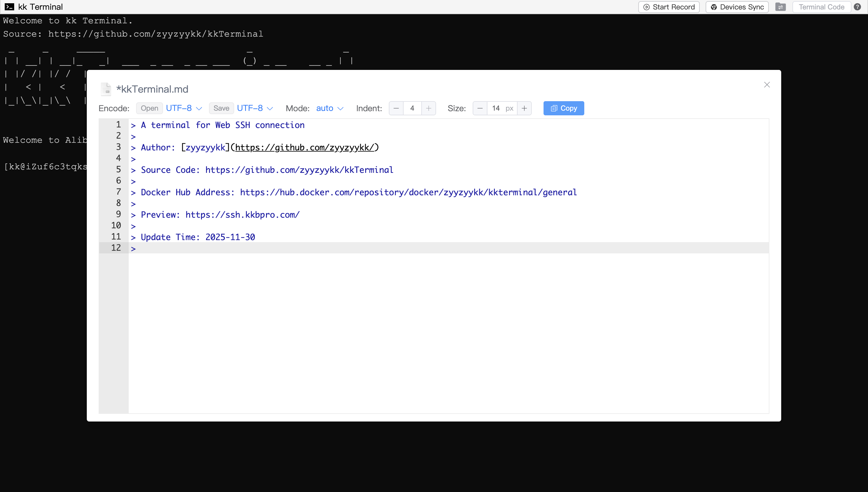
Task: Decrease font size with minus button
Action: [479, 108]
